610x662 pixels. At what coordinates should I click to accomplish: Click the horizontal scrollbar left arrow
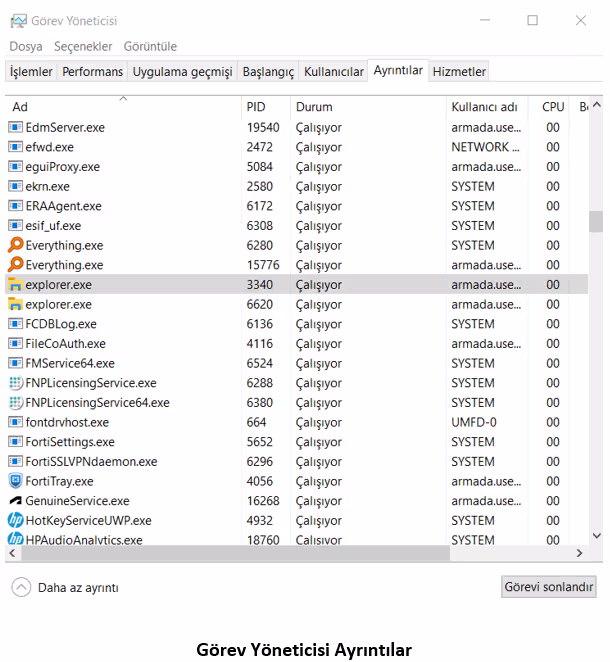pyautogui.click(x=12, y=553)
